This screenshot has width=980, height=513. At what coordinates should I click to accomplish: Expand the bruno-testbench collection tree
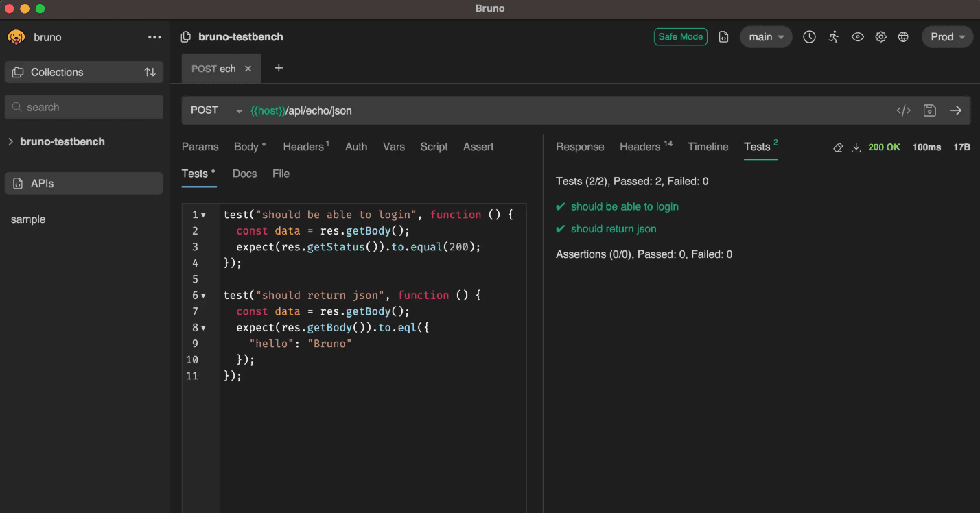point(11,142)
